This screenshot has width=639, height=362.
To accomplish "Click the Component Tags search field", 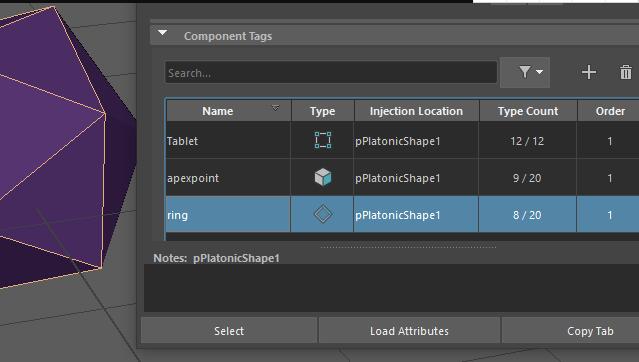I will 331,73.
